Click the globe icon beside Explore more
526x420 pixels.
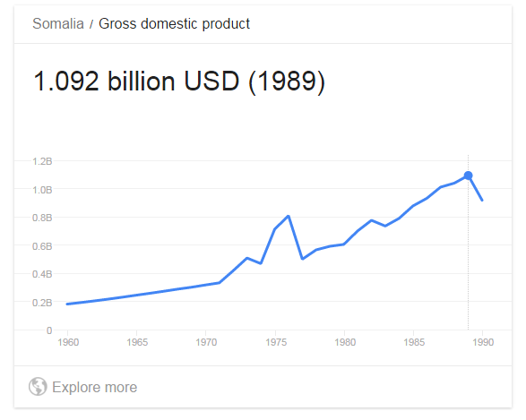tap(38, 387)
